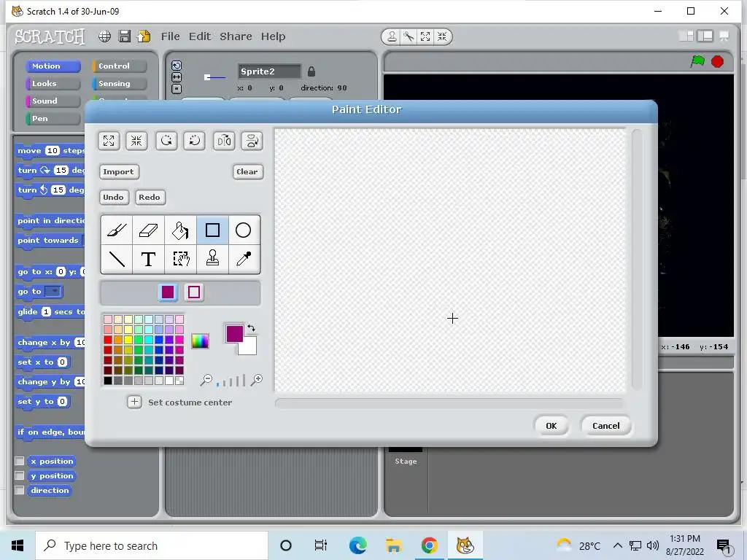Select the Rectangle tool
The height and width of the screenshot is (560, 747).
[212, 230]
